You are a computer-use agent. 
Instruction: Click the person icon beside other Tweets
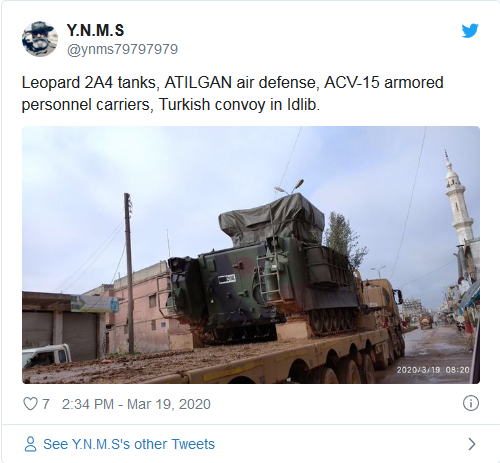tap(30, 444)
